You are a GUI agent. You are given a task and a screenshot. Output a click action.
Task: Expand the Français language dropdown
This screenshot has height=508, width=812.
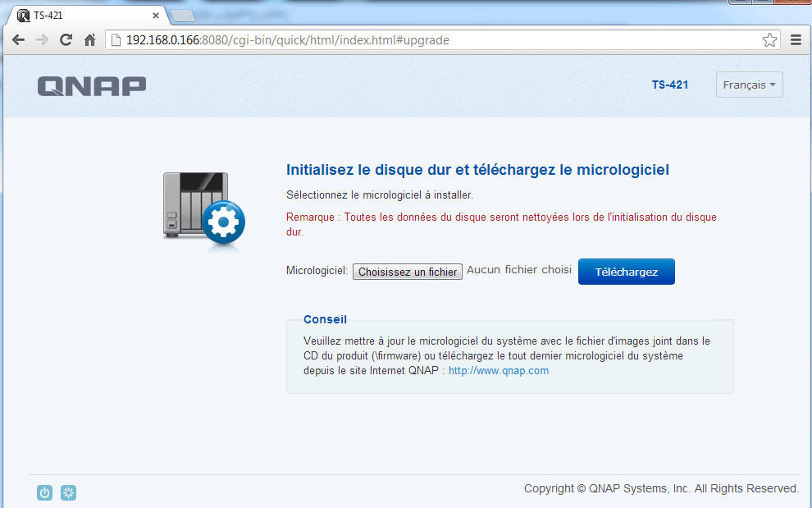[749, 85]
